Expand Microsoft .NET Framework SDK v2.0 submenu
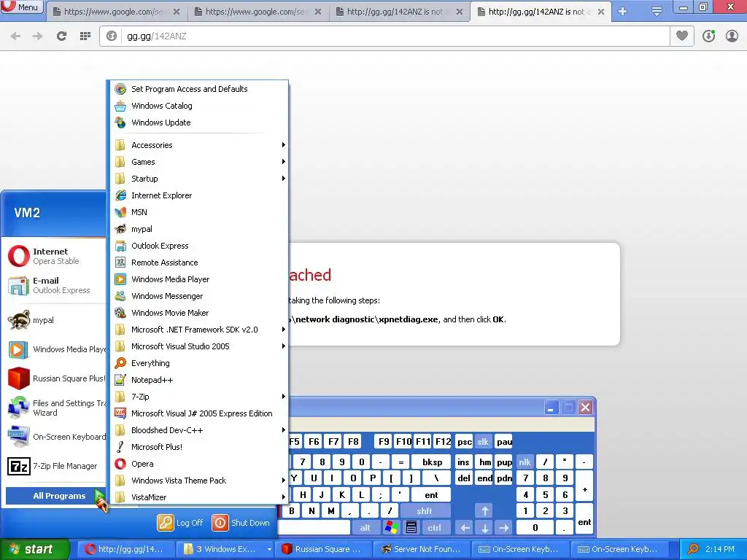This screenshot has width=747, height=560. tap(198, 330)
